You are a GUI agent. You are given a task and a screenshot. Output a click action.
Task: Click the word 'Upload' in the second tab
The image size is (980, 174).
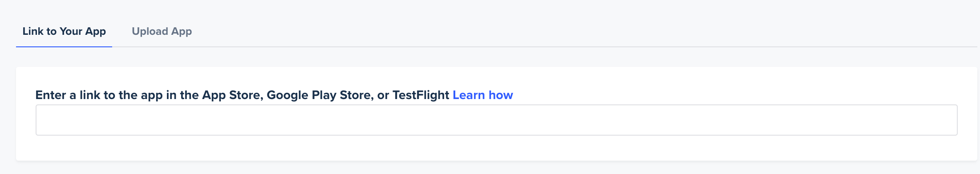(150, 32)
